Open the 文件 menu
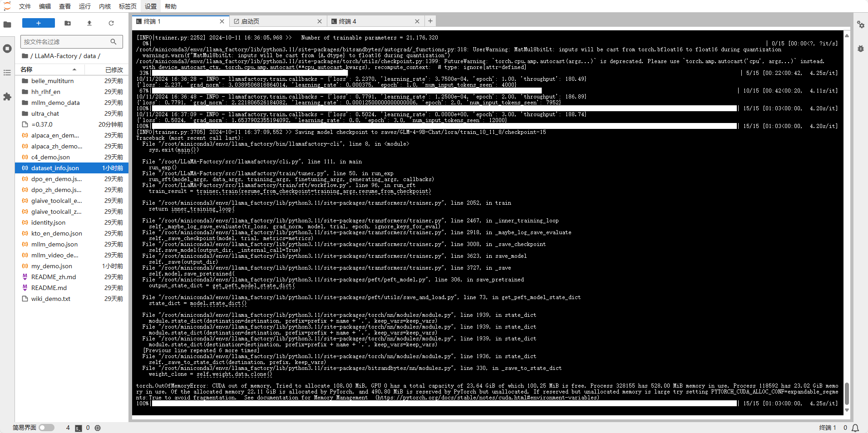The height and width of the screenshot is (433, 868). tap(25, 6)
